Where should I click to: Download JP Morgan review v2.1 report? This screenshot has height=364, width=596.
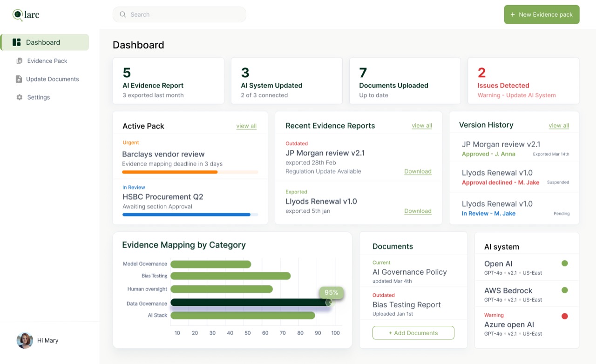pos(418,171)
